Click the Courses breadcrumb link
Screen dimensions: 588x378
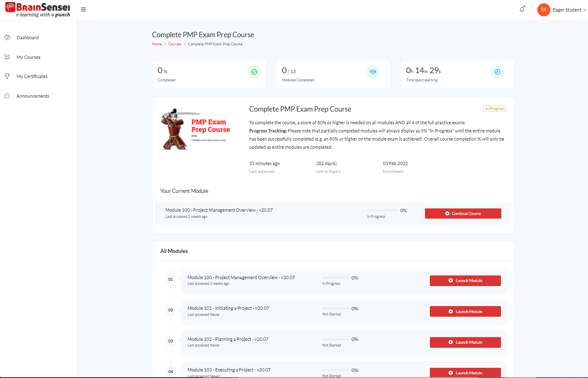click(175, 44)
